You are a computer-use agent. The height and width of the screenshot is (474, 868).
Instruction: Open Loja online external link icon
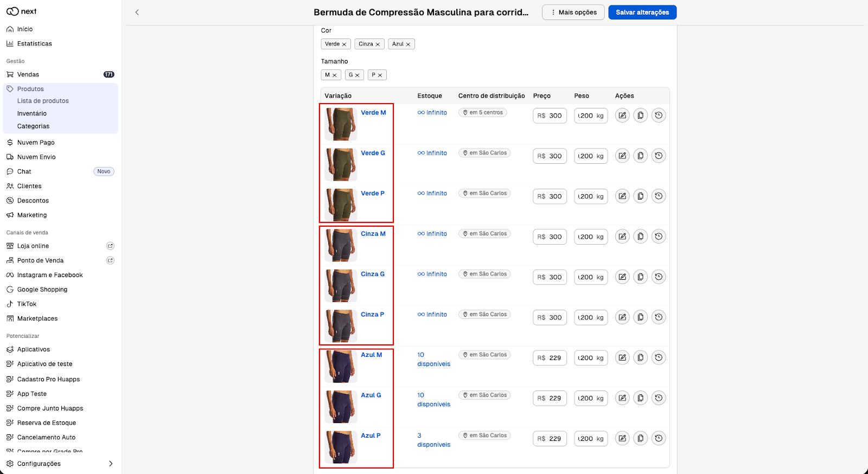110,246
